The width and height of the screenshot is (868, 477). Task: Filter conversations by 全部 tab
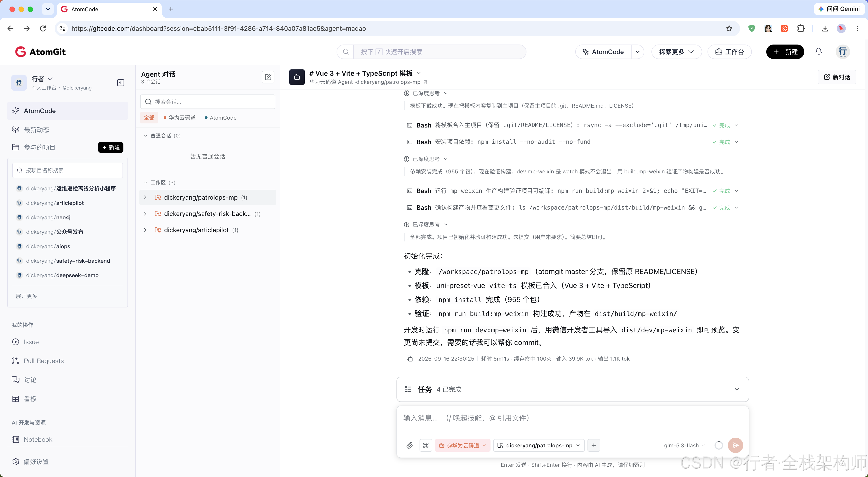tap(149, 118)
